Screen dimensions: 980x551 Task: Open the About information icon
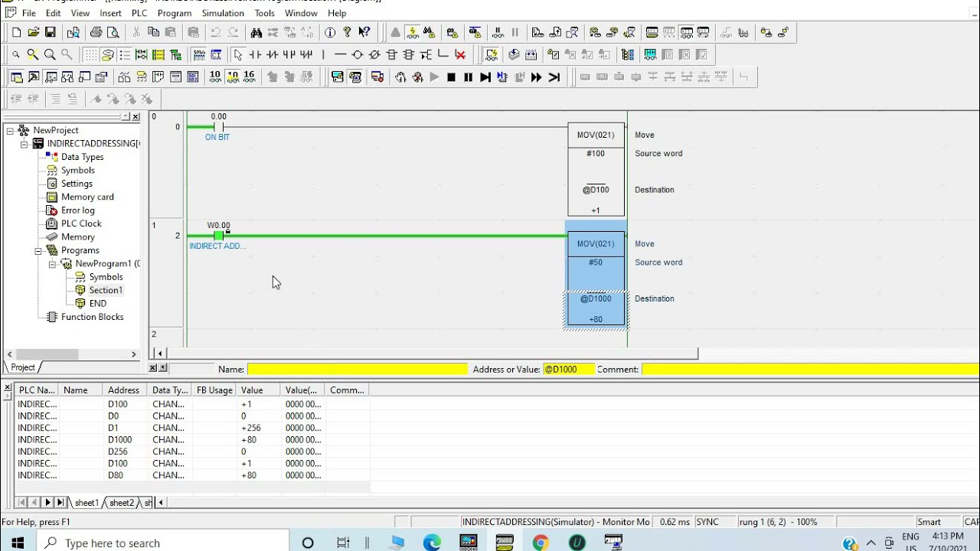[330, 32]
